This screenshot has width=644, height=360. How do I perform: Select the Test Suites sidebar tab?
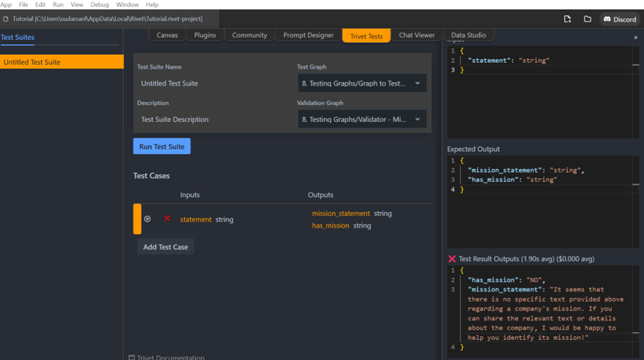(x=18, y=37)
